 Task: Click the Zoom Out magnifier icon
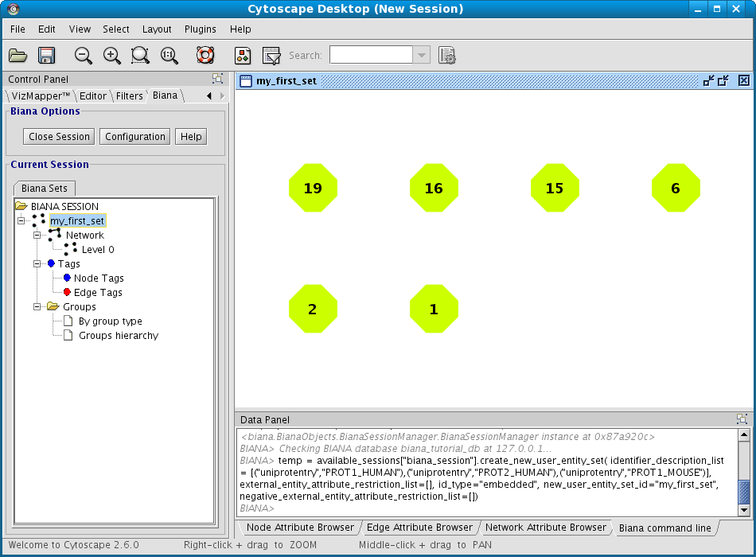pyautogui.click(x=83, y=56)
